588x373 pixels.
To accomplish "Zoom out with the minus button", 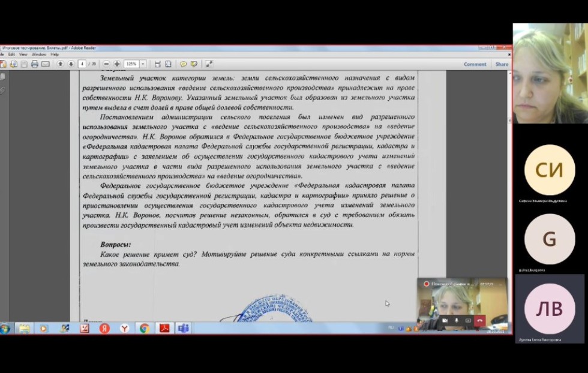I will pos(107,64).
